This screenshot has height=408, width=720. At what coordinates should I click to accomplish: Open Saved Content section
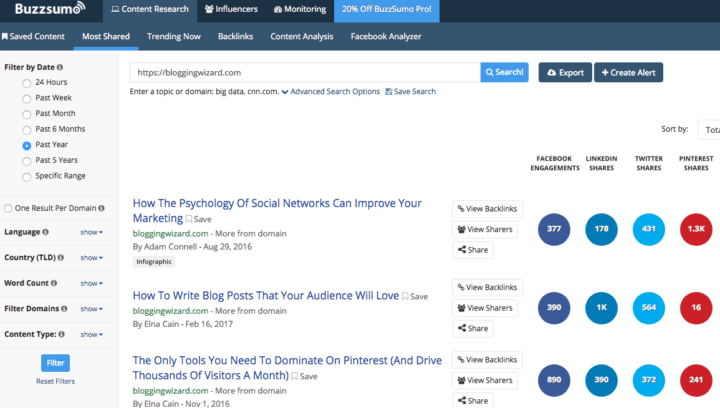click(33, 36)
